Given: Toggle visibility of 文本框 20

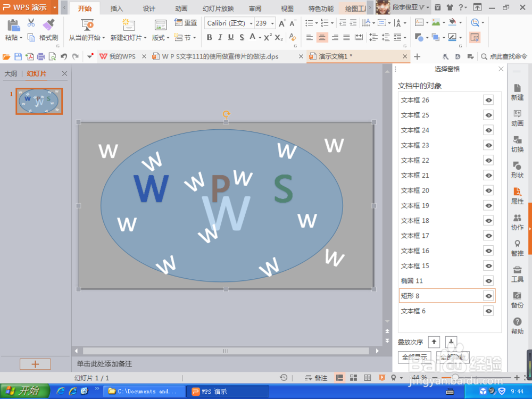Looking at the screenshot, I should pos(488,190).
